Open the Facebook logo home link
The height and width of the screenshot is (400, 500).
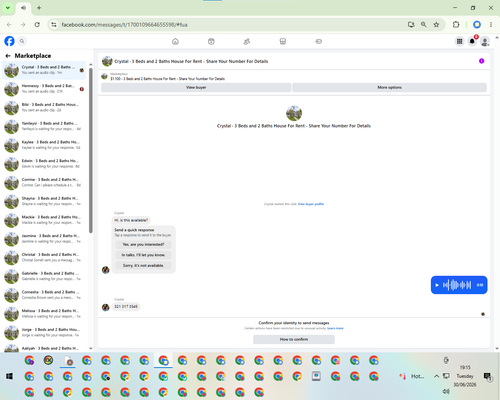point(9,41)
